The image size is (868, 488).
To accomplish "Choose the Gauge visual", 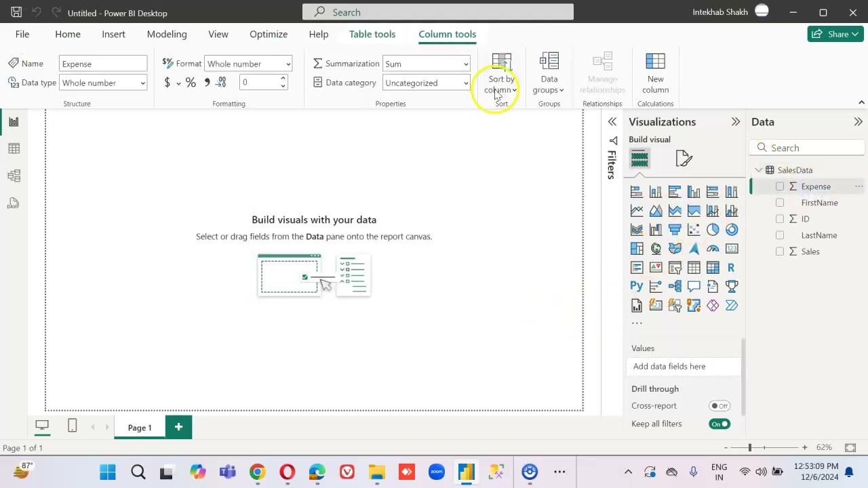I will 713,249.
